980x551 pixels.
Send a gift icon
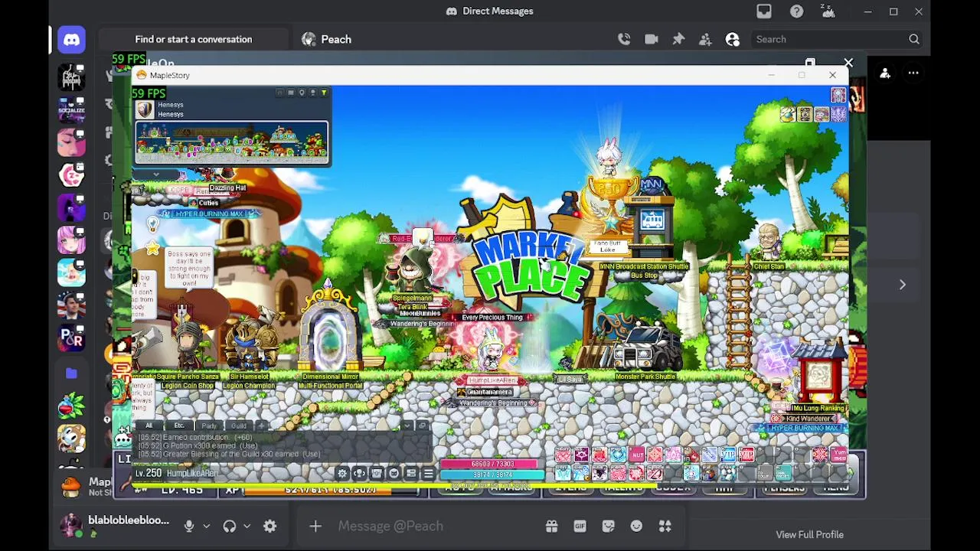click(551, 526)
